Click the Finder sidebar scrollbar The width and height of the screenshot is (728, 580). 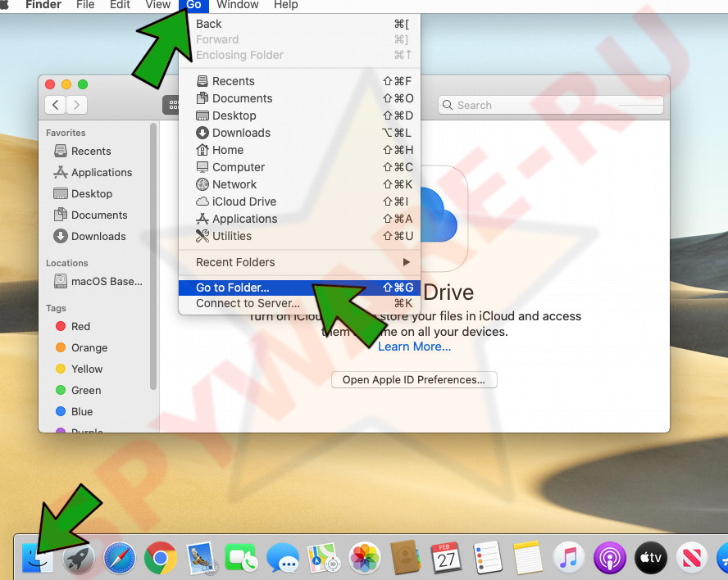point(153,256)
